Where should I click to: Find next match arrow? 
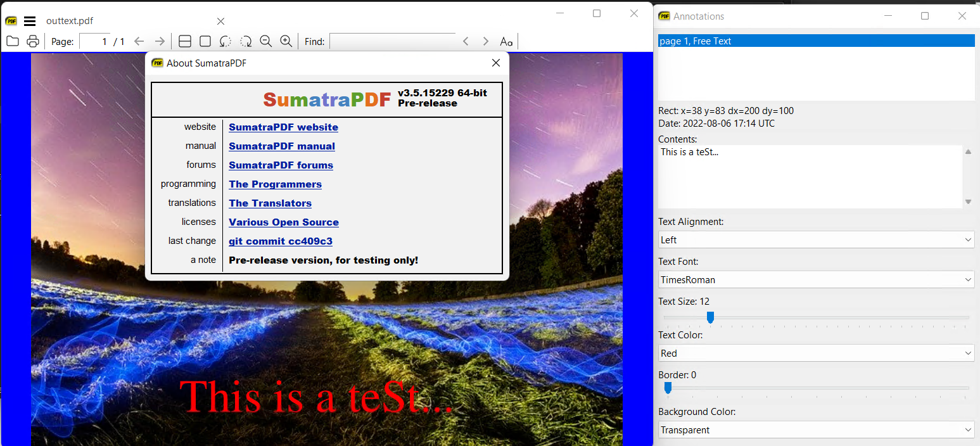[x=486, y=41]
